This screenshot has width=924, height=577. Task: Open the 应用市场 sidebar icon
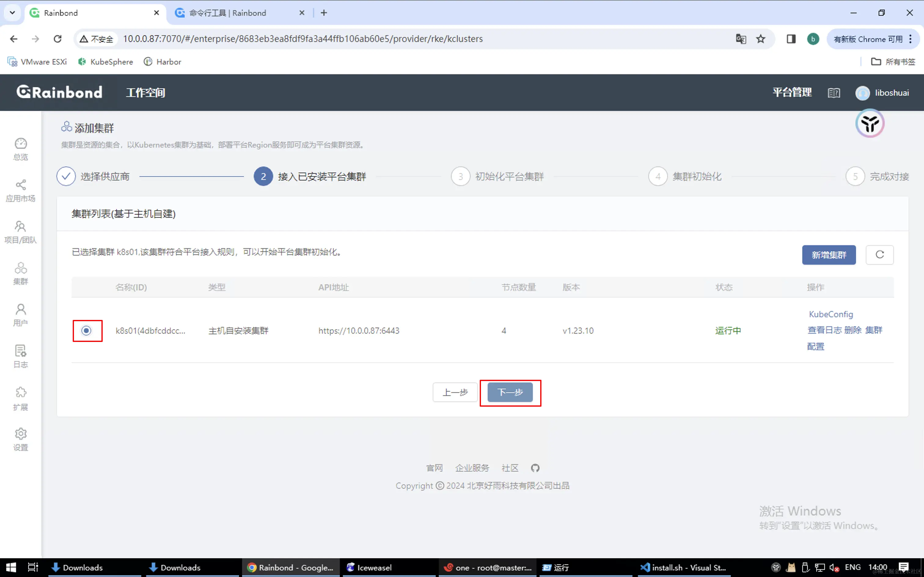(20, 190)
